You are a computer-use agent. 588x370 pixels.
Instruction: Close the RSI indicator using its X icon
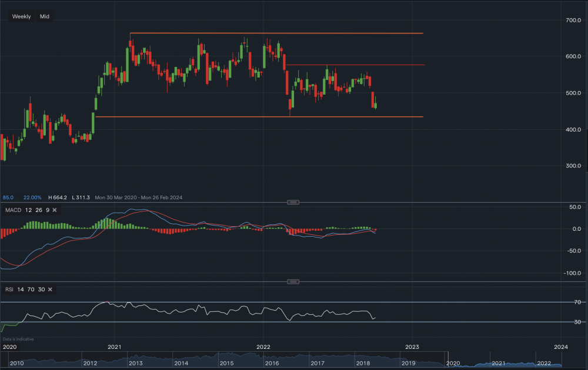click(x=50, y=289)
